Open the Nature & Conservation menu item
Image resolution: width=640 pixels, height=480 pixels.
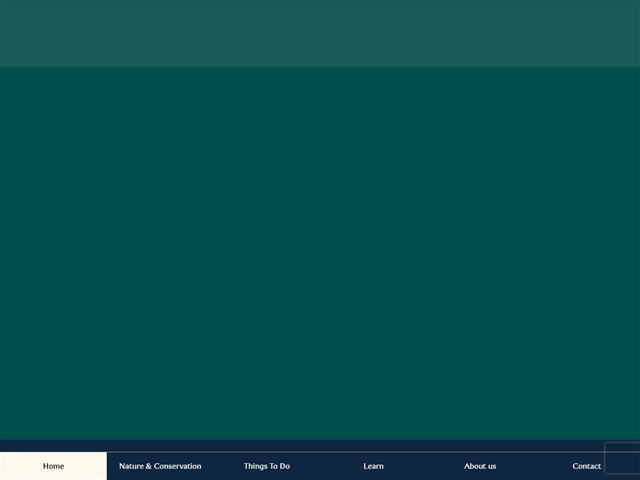tap(160, 466)
